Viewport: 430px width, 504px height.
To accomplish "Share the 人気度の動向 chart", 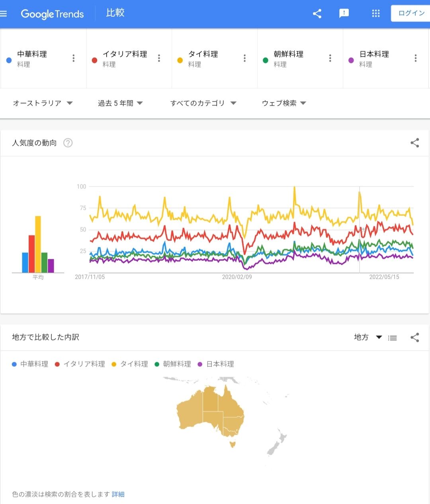I will pos(414,143).
